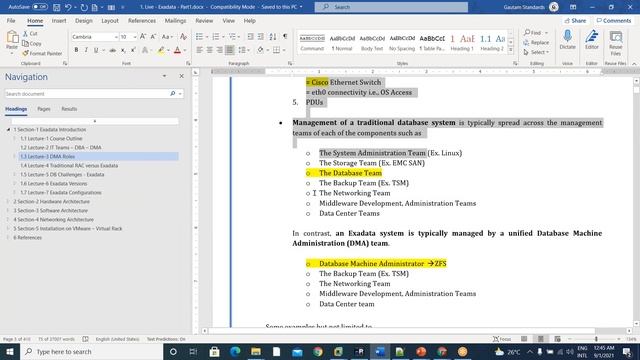Toggle Underline formatting
This screenshot has height=360, width=640.
click(x=96, y=50)
